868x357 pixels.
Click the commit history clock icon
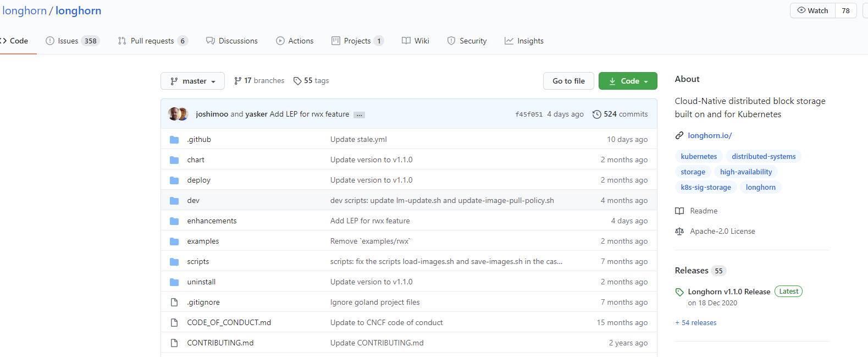tap(596, 114)
